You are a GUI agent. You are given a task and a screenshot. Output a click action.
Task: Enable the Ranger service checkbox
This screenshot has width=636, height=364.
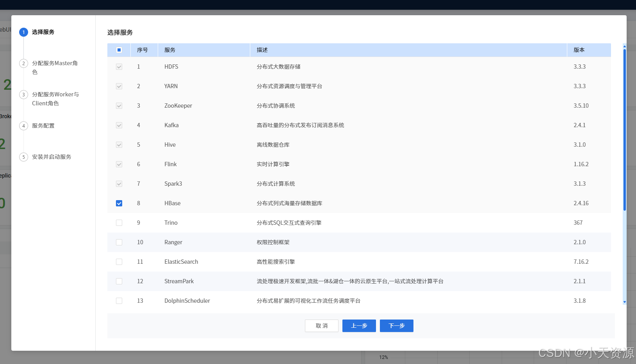pyautogui.click(x=119, y=242)
